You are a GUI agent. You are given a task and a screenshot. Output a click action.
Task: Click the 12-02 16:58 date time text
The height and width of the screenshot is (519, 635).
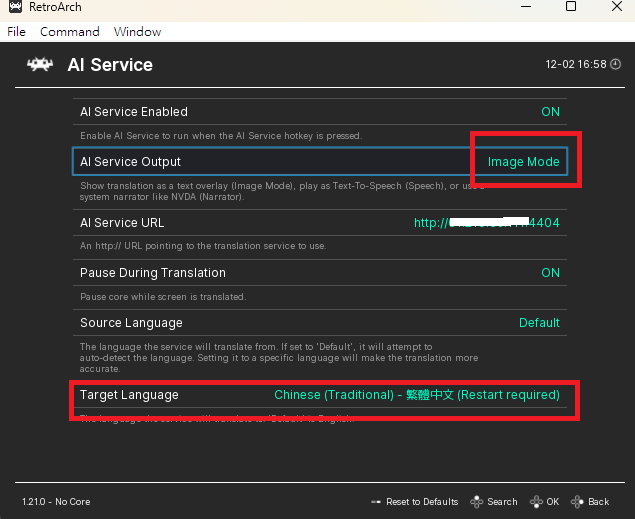tap(576, 64)
